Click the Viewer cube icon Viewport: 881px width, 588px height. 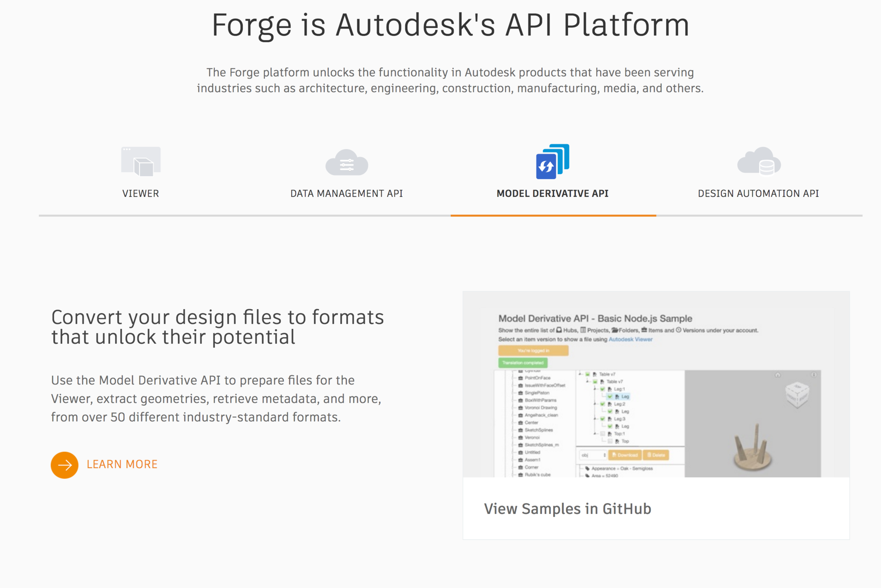[x=141, y=162]
